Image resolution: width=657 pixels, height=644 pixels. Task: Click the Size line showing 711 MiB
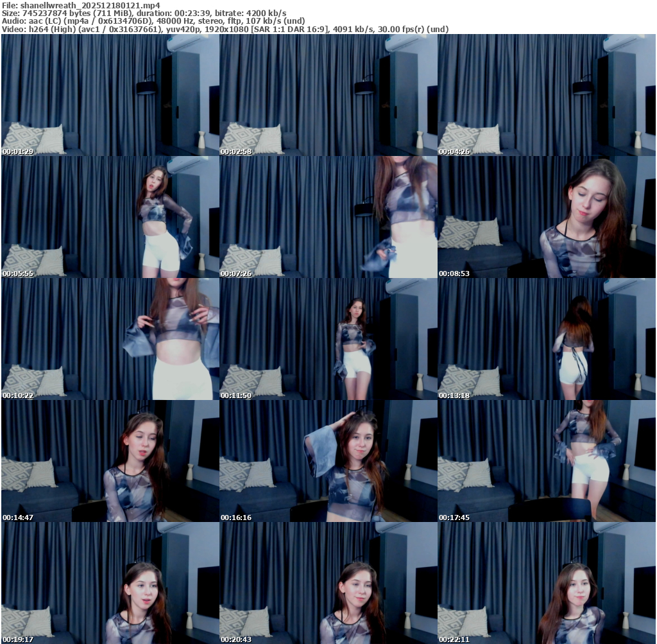point(144,13)
